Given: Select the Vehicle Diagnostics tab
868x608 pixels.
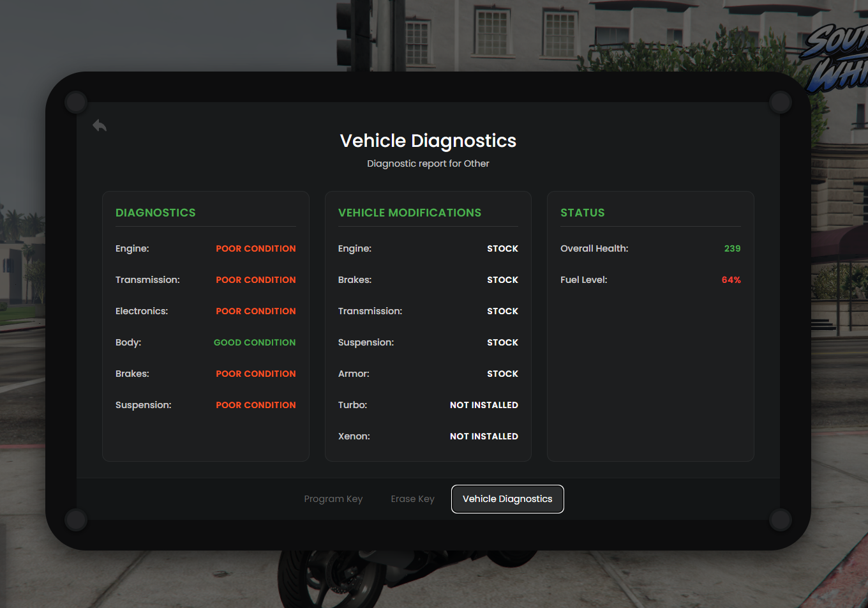Looking at the screenshot, I should click(507, 499).
